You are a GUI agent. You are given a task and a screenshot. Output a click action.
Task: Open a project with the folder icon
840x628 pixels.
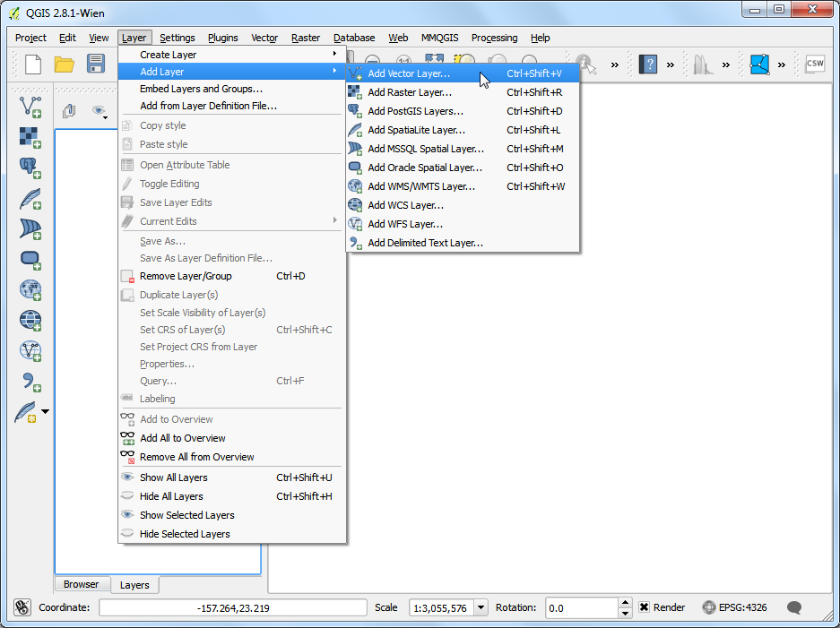(x=65, y=65)
